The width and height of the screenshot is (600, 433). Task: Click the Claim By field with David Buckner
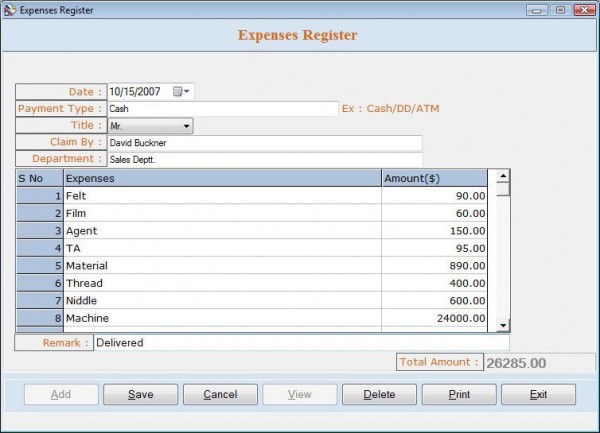point(265,143)
